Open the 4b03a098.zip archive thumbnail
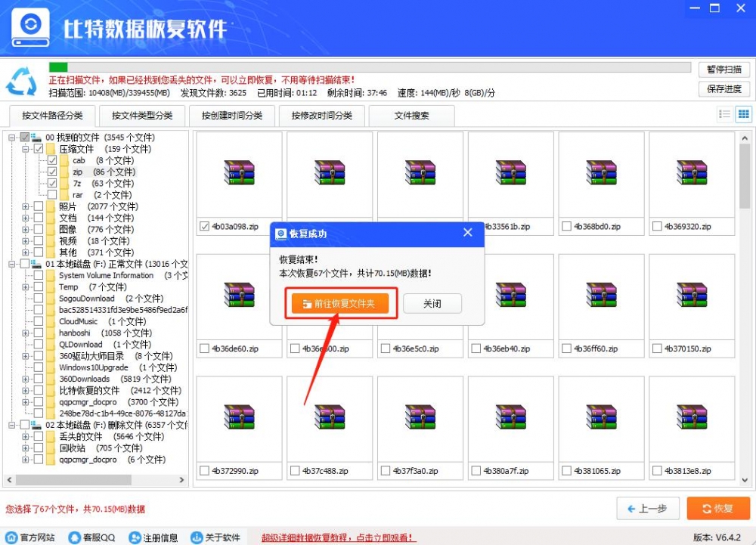 (239, 172)
